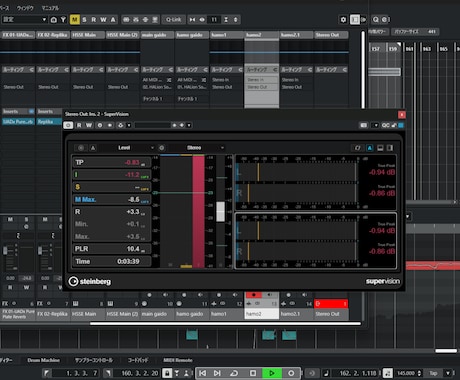
Task: Expand routing header of the first FX channel
Action: tap(18, 70)
